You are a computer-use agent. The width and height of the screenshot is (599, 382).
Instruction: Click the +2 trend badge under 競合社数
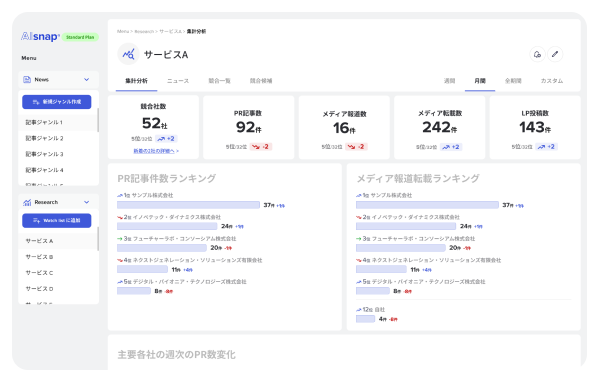166,139
